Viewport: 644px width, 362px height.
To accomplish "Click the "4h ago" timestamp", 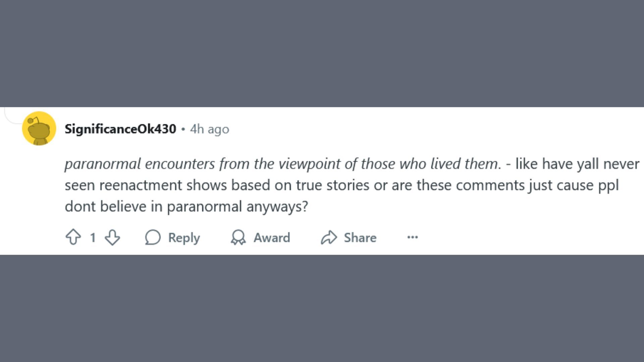I will [x=210, y=129].
